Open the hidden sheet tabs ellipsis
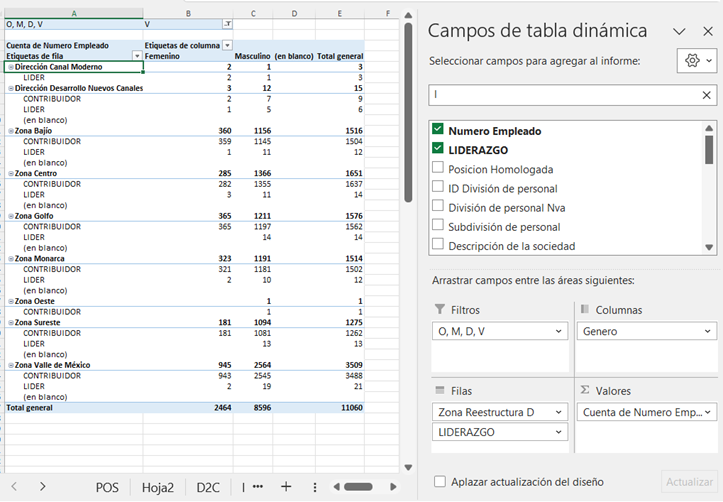The width and height of the screenshot is (723, 502). point(258,487)
